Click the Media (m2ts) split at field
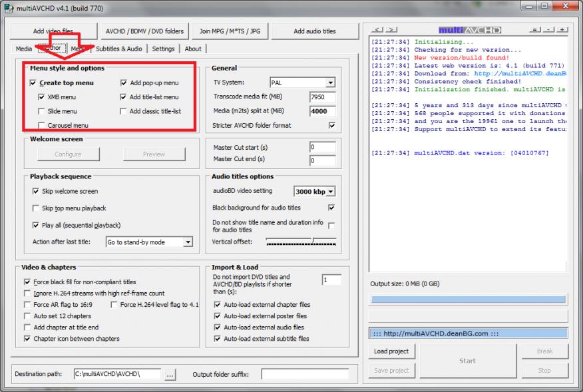Viewport: 583px width, 392px height. click(x=322, y=111)
